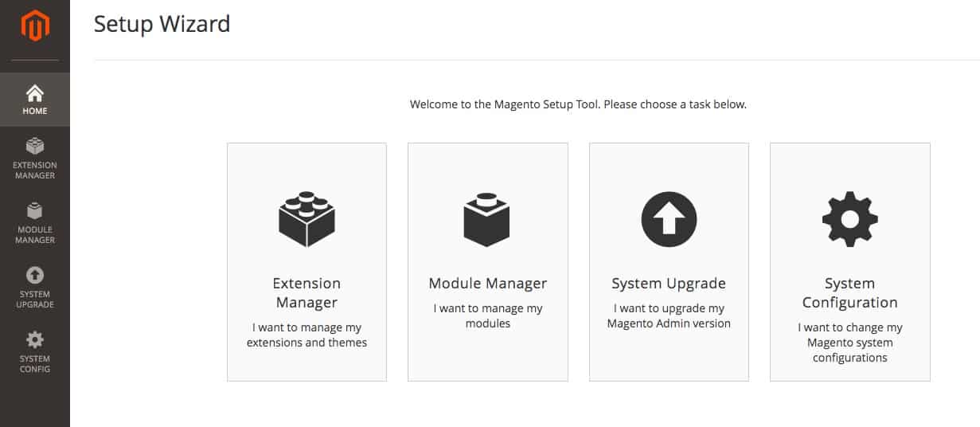Click the large System Configuration gear icon
This screenshot has width=980, height=427.
click(849, 219)
